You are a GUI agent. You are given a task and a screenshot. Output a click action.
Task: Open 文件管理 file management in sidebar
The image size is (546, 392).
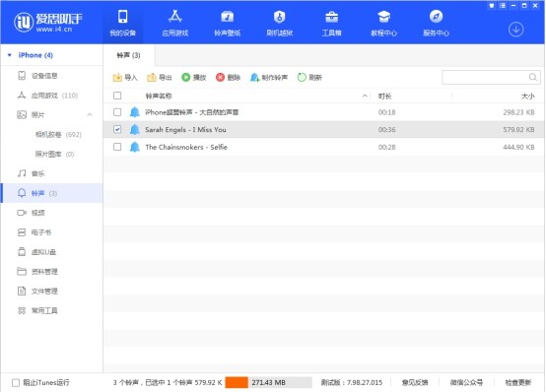tap(37, 291)
